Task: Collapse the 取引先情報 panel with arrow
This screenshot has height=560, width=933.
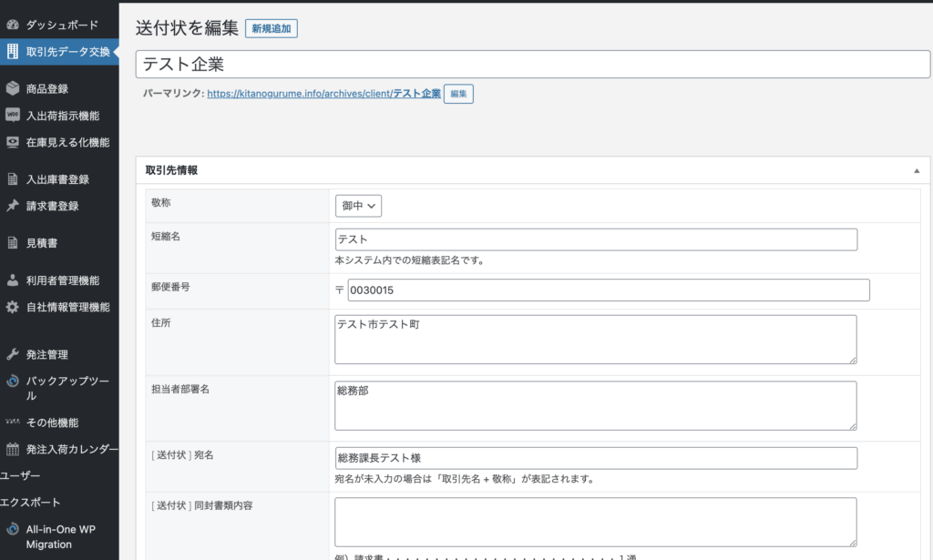Action: pyautogui.click(x=916, y=170)
